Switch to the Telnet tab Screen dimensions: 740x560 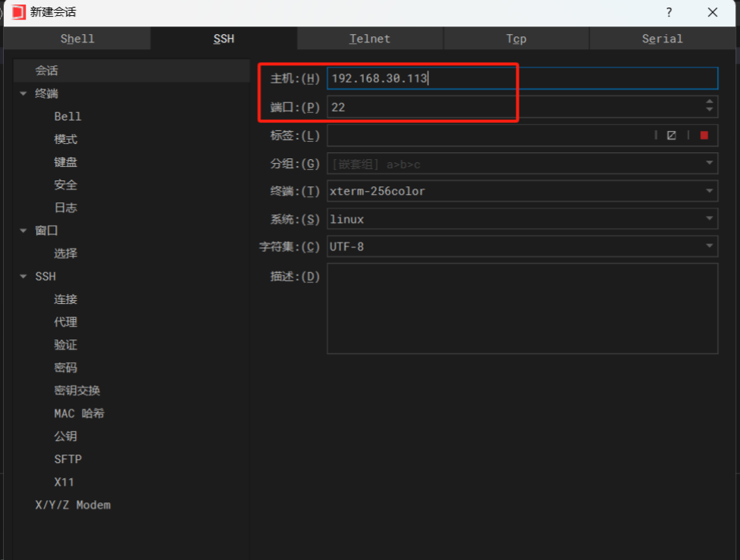point(370,39)
